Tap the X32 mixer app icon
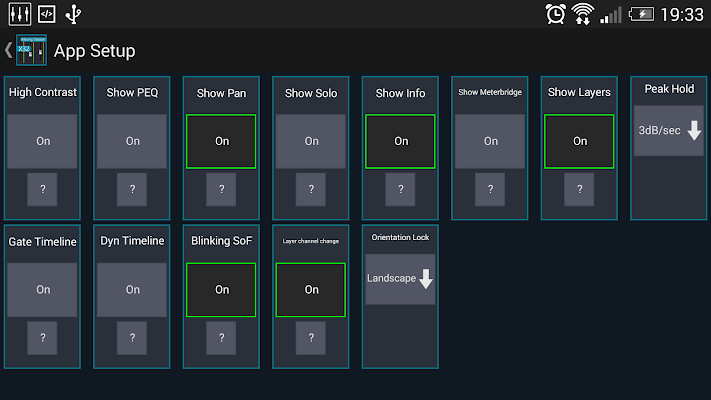 [31, 51]
